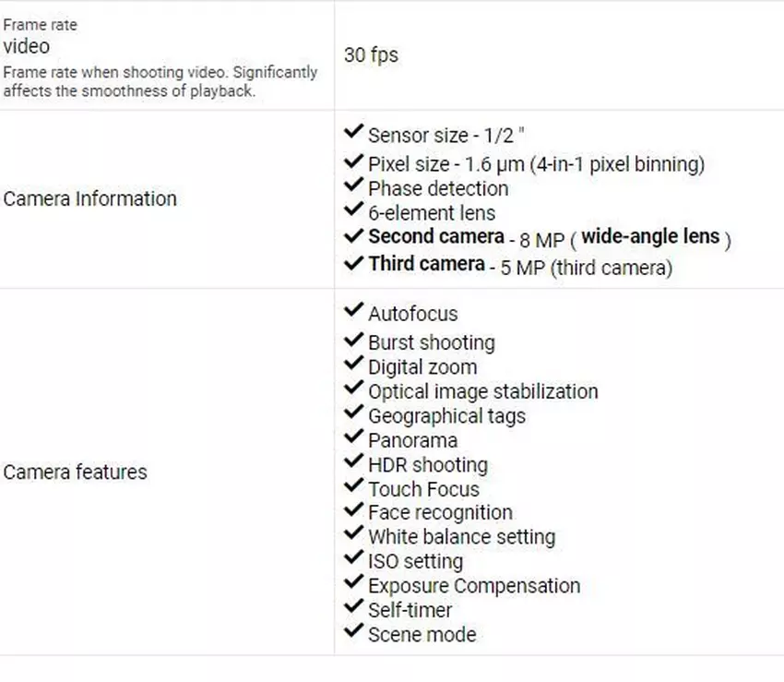Click the checkmark beside Burst shooting
This screenshot has width=784, height=682.
coord(353,341)
